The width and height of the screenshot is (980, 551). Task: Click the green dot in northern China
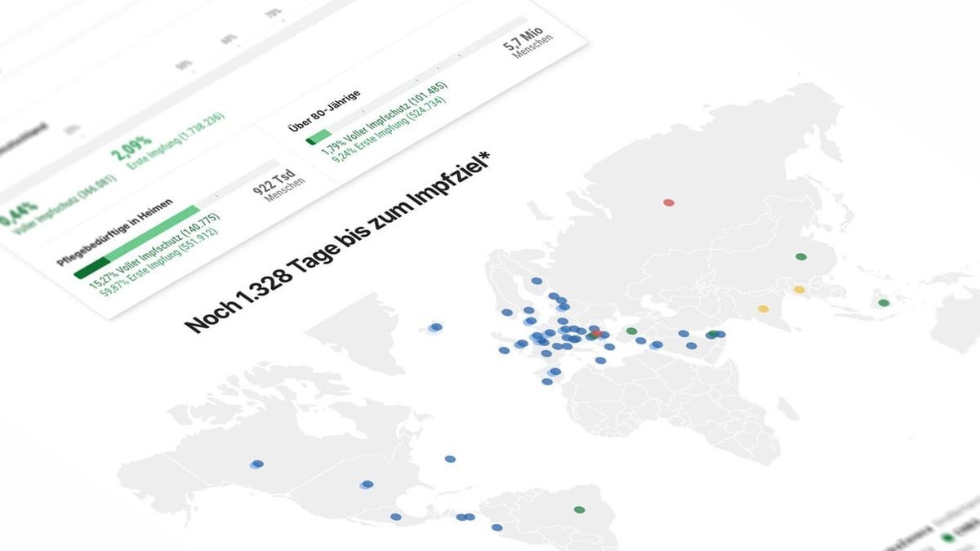pyautogui.click(x=801, y=256)
